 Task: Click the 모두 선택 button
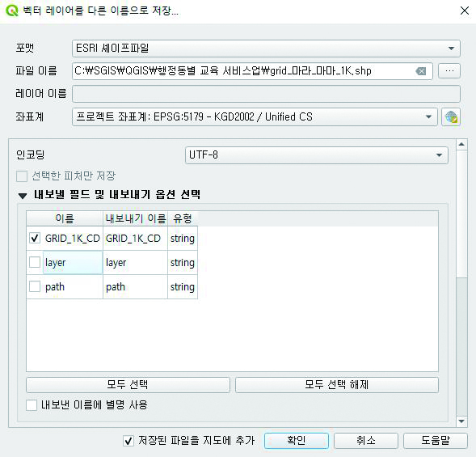coord(128,385)
